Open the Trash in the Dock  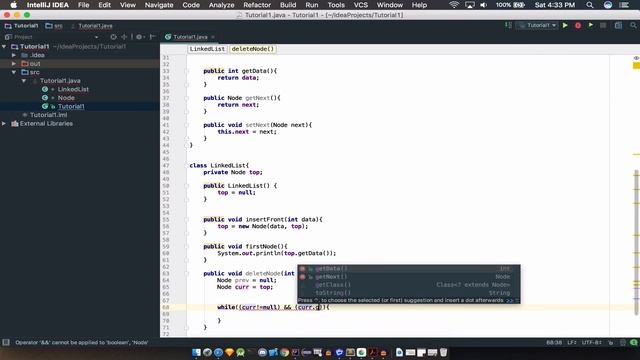coord(443,352)
